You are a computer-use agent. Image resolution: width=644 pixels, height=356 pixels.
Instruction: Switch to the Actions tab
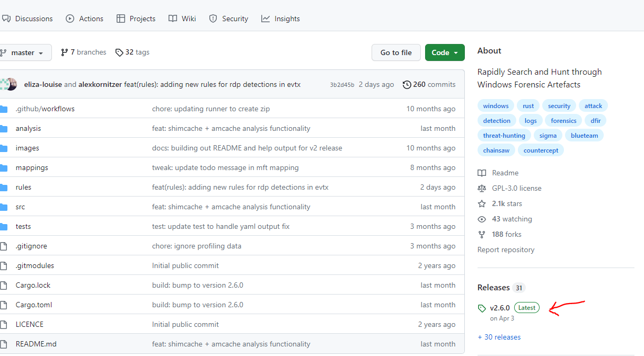[84, 19]
